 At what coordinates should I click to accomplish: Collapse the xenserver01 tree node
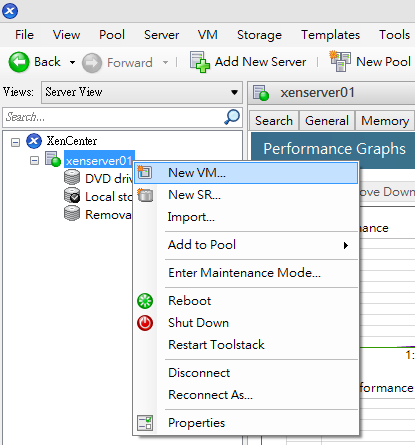[x=34, y=161]
